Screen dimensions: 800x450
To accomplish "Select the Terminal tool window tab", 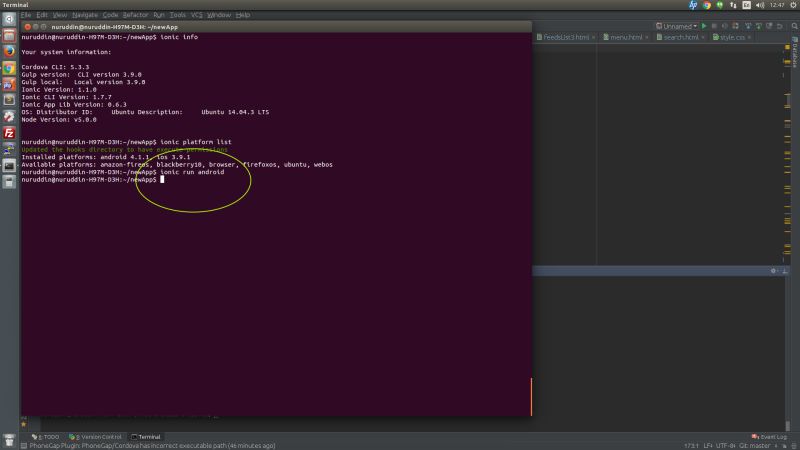I will pyautogui.click(x=146, y=437).
